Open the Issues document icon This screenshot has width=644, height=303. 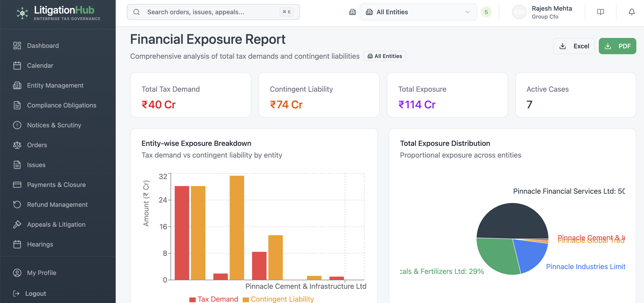(x=17, y=165)
